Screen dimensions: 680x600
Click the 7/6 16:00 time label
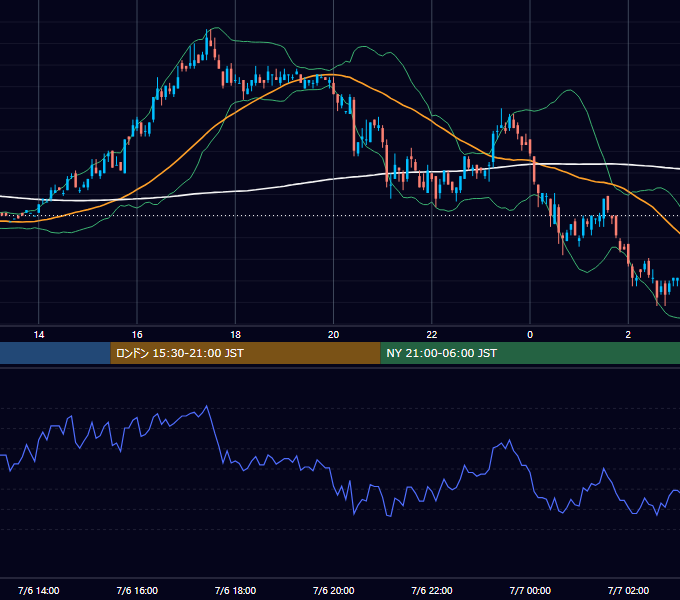pos(137,590)
